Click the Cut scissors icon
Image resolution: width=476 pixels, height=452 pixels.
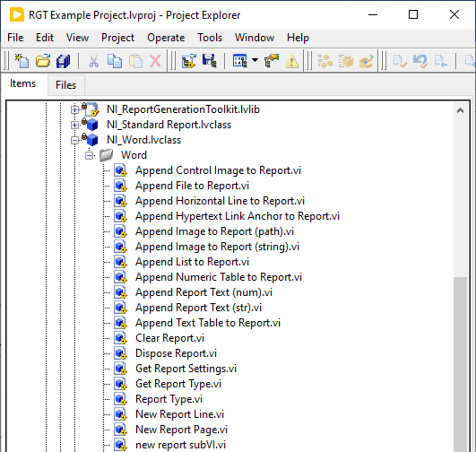pos(93,61)
